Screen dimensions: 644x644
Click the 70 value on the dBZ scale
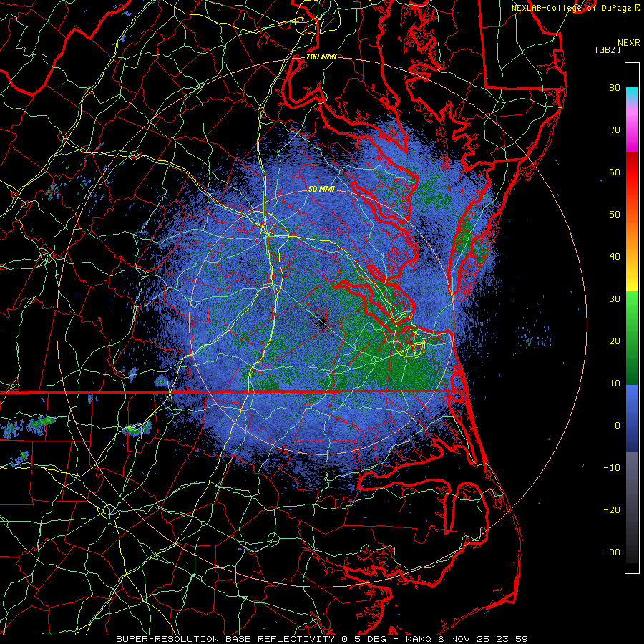(x=615, y=130)
